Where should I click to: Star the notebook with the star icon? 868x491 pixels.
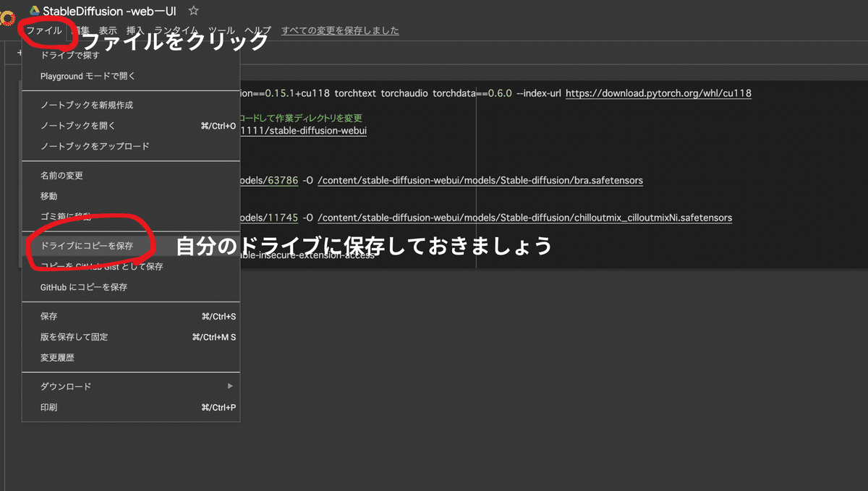point(193,11)
